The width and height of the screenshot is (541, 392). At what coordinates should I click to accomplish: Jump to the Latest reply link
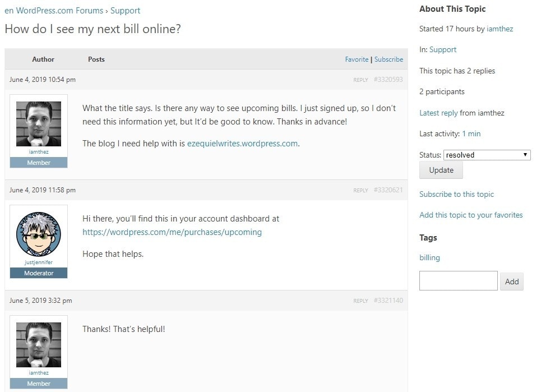[438, 113]
